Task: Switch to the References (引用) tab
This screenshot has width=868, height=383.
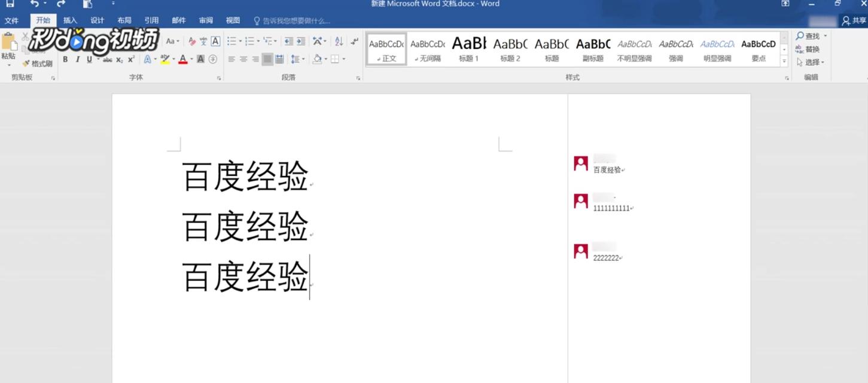Action: [151, 20]
